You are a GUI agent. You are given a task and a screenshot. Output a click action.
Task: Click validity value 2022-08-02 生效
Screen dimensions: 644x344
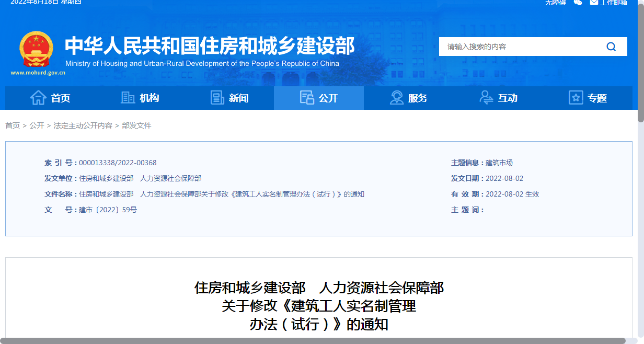tap(512, 194)
